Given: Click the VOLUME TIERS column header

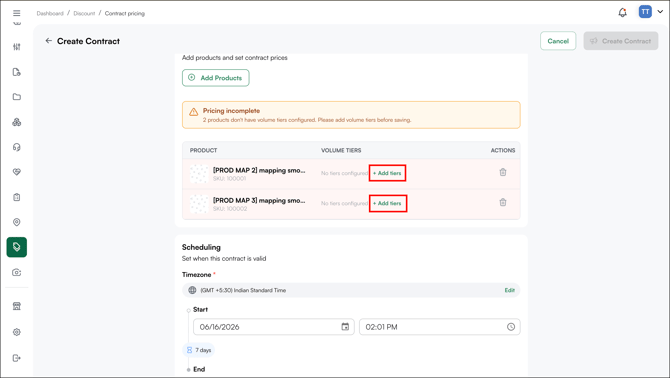Looking at the screenshot, I should (341, 150).
